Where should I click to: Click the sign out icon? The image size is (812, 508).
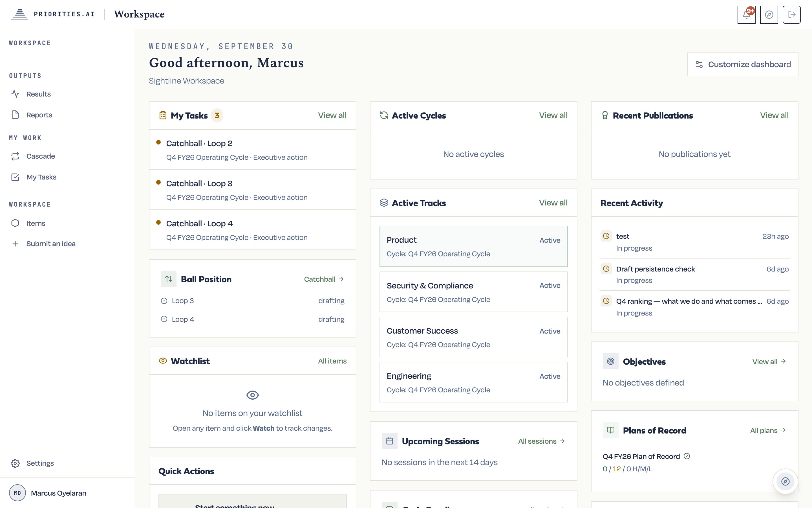(791, 14)
